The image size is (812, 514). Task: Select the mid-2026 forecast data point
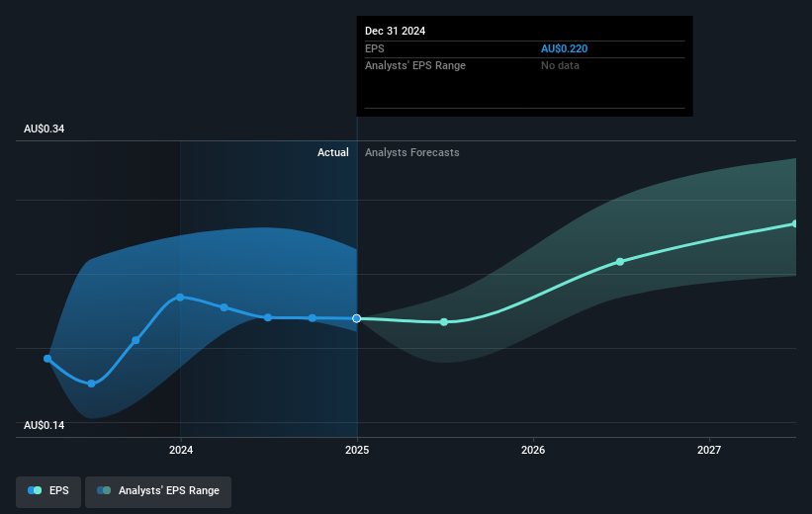[620, 262]
